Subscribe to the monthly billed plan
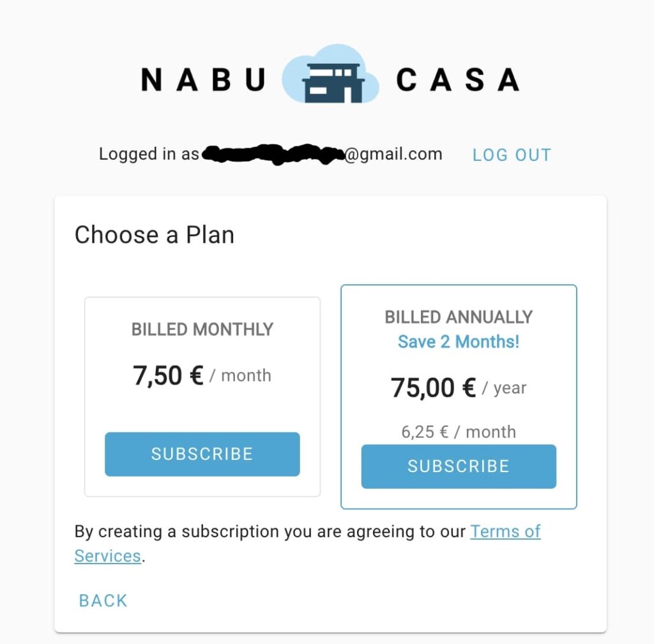The height and width of the screenshot is (644, 654). [202, 454]
